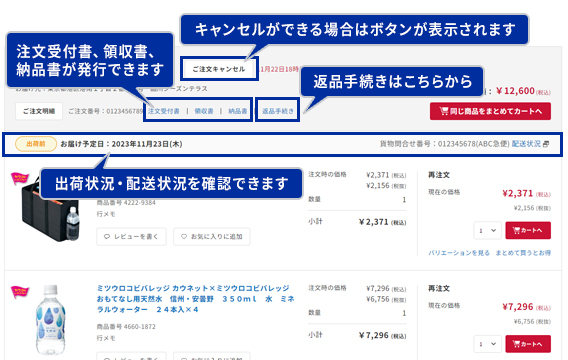Image resolution: width=568 pixels, height=360 pixels.
Task: Click the external link icon beside 配送状況
Action: tap(546, 144)
